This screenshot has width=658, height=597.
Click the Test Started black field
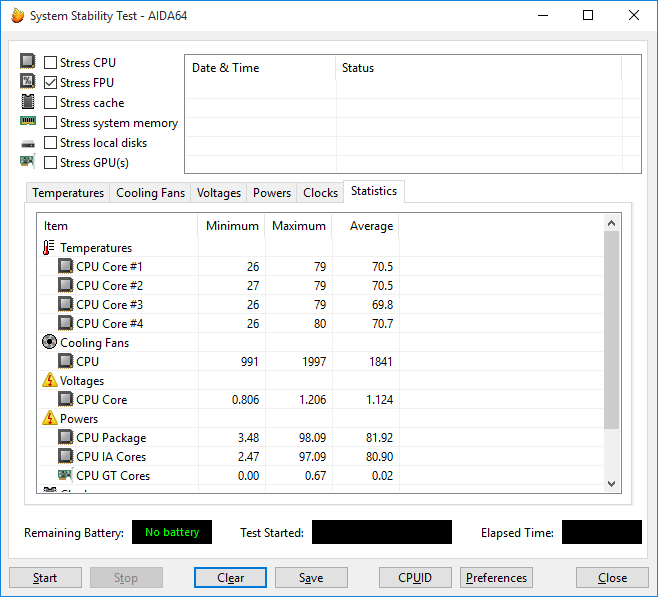382,532
